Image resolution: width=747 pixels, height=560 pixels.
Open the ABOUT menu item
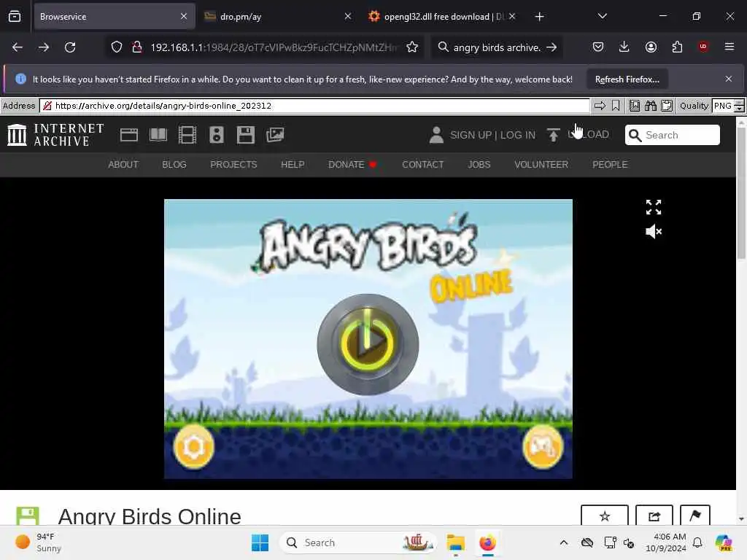(123, 165)
